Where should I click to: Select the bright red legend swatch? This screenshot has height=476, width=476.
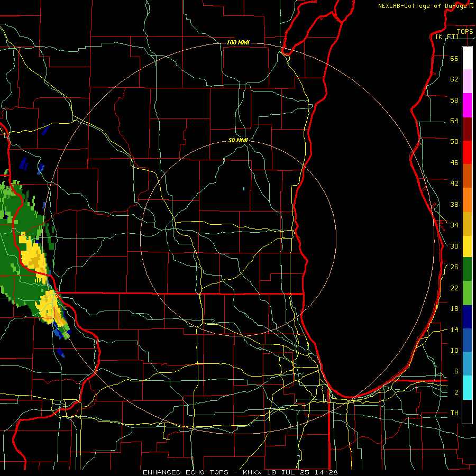[x=467, y=152]
